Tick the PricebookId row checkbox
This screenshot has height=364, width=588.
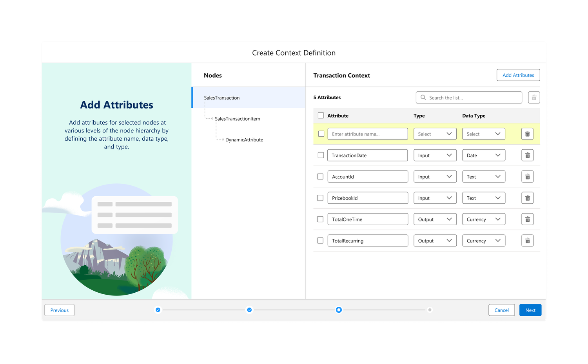pyautogui.click(x=320, y=198)
